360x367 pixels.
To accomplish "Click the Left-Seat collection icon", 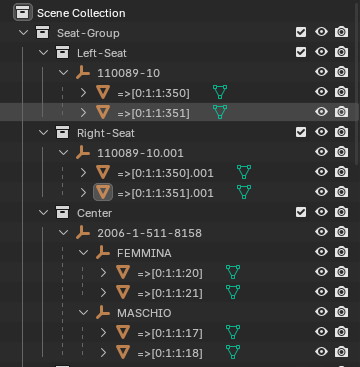I will point(62,53).
